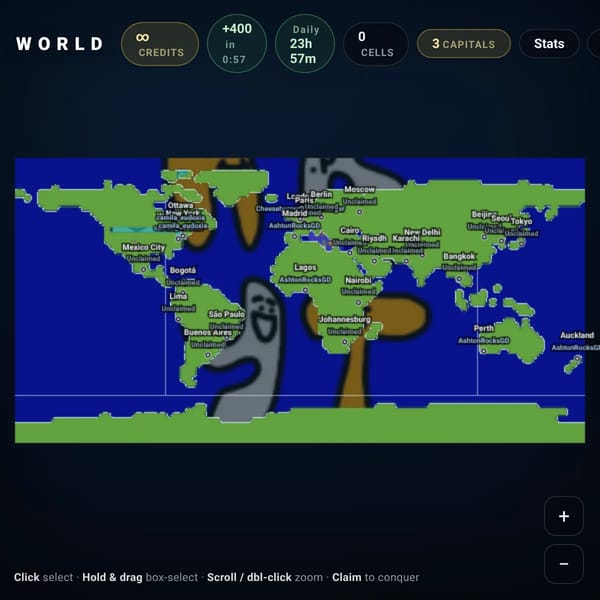The height and width of the screenshot is (600, 600).
Task: Click AshtonRocksGD owner tag under Lagos
Action: (305, 279)
